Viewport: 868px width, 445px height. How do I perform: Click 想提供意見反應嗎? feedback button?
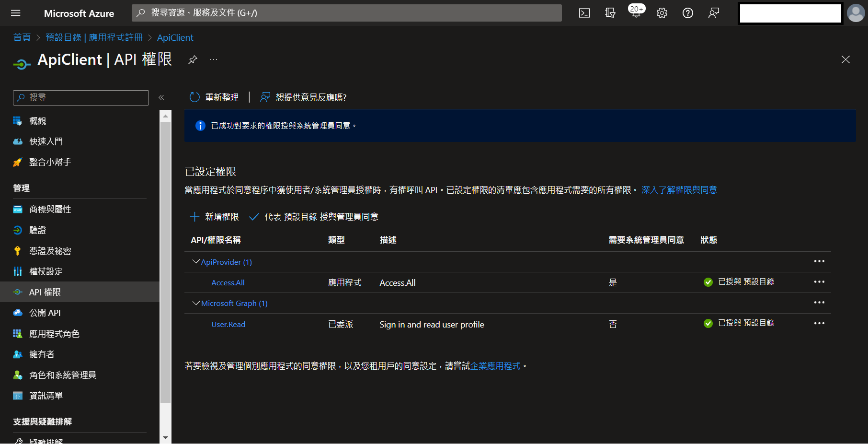(x=303, y=97)
